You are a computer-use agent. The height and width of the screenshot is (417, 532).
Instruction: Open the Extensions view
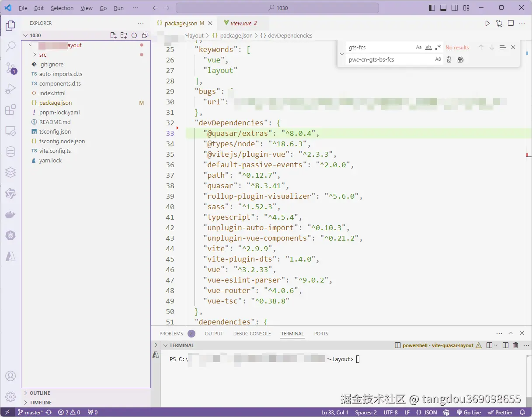coord(10,110)
